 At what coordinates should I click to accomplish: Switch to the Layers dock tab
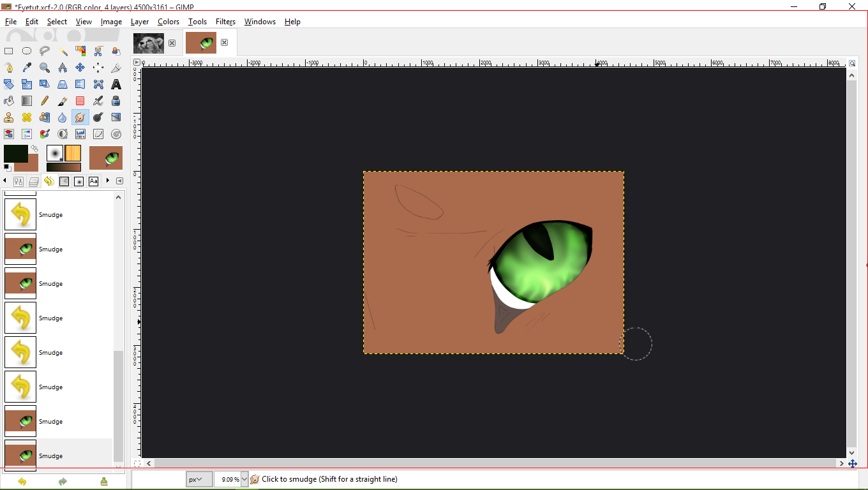click(34, 182)
